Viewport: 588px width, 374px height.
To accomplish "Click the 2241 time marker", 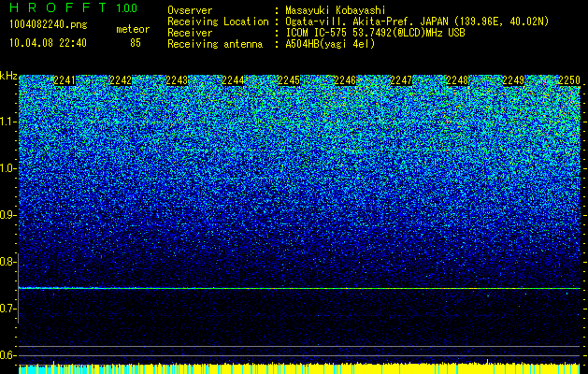I will click(65, 80).
